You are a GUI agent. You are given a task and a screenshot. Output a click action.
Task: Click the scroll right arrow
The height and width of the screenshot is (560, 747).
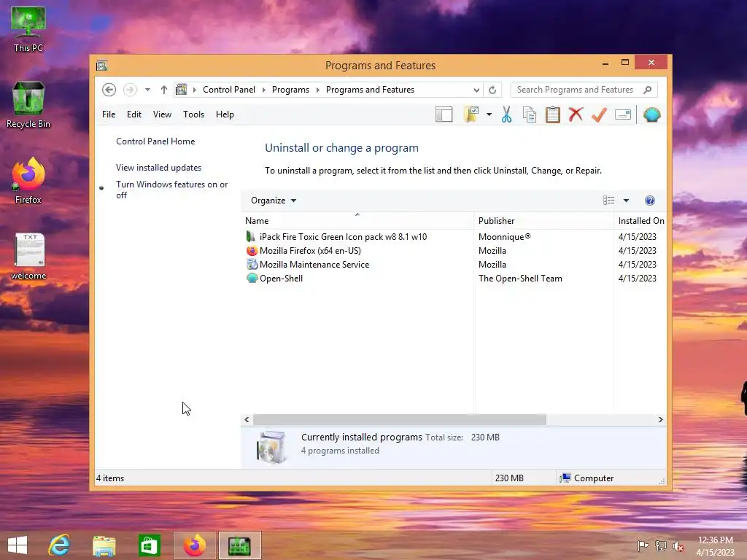point(660,419)
